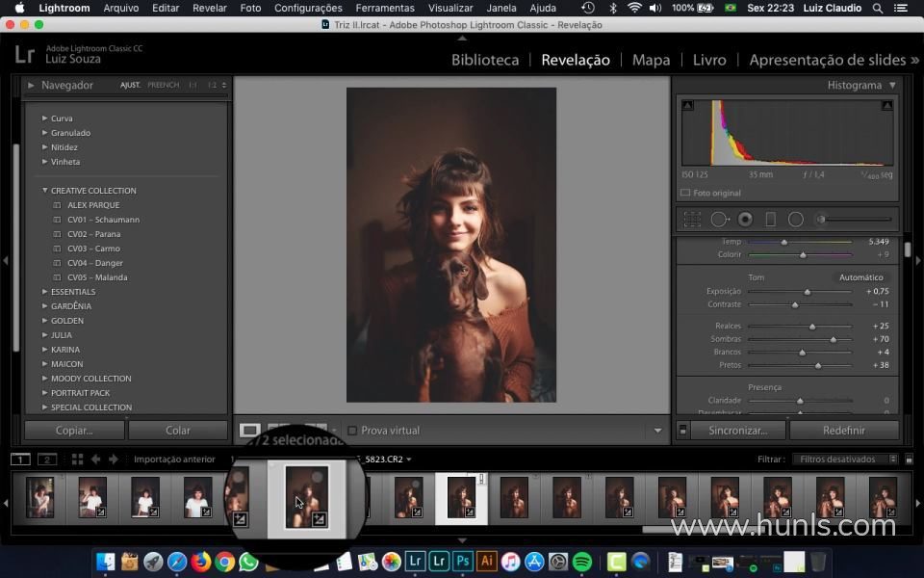Image resolution: width=924 pixels, height=578 pixels.
Task: Pick the Radial Filter tool
Action: 796,220
